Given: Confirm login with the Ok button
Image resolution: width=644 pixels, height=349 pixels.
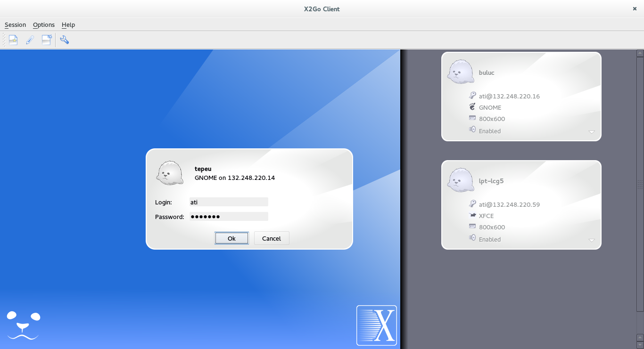Looking at the screenshot, I should pyautogui.click(x=231, y=238).
